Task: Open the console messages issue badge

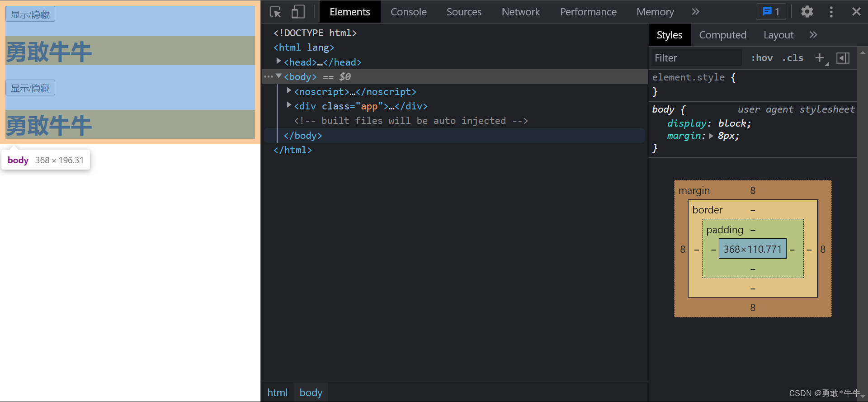Action: 771,12
